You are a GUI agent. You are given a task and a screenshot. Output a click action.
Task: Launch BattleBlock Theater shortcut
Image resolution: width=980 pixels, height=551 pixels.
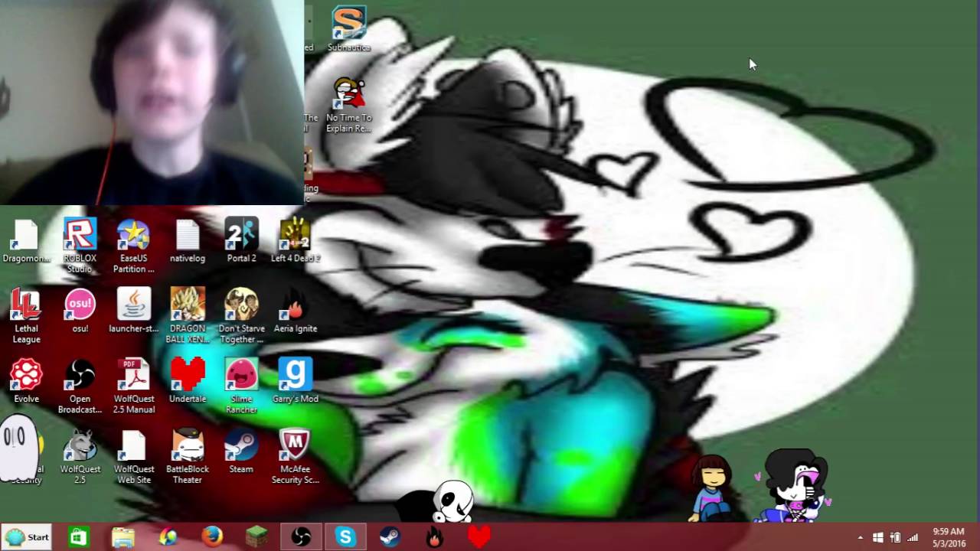[x=188, y=457]
